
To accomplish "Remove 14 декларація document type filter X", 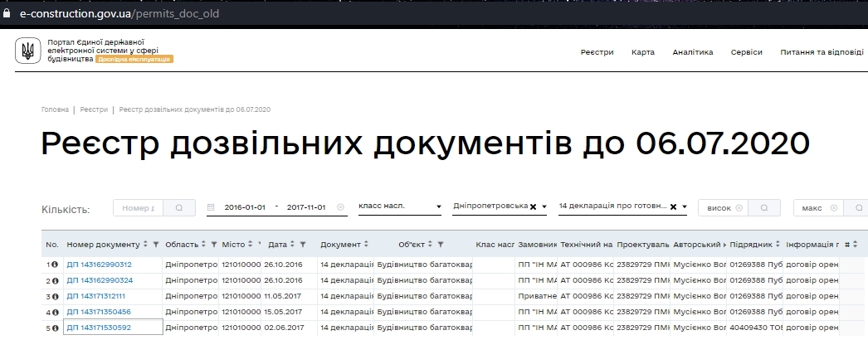I will (x=674, y=206).
